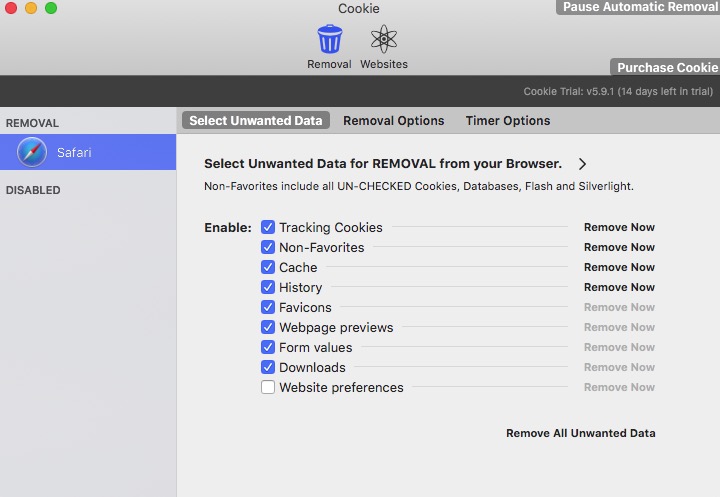Image resolution: width=720 pixels, height=497 pixels.
Task: Uncheck the Favicons checkbox
Action: pyautogui.click(x=268, y=307)
